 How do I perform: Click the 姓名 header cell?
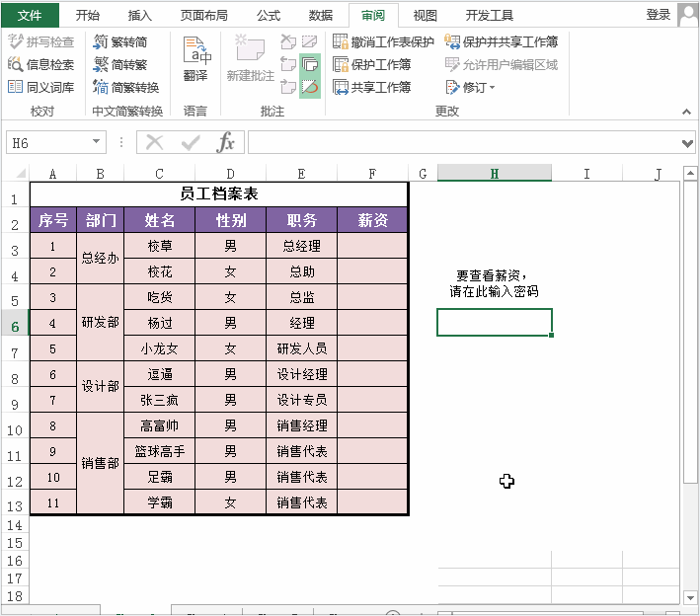pos(159,219)
